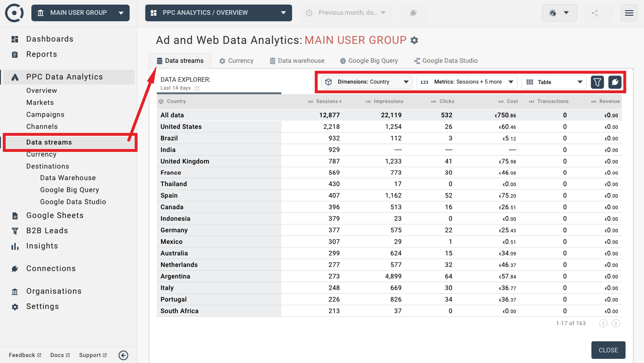This screenshot has width=644, height=363.
Task: Open the hamburger menu
Action: (629, 13)
